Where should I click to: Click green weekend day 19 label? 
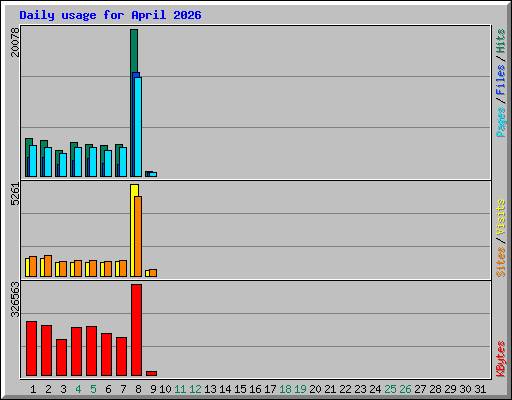300,389
